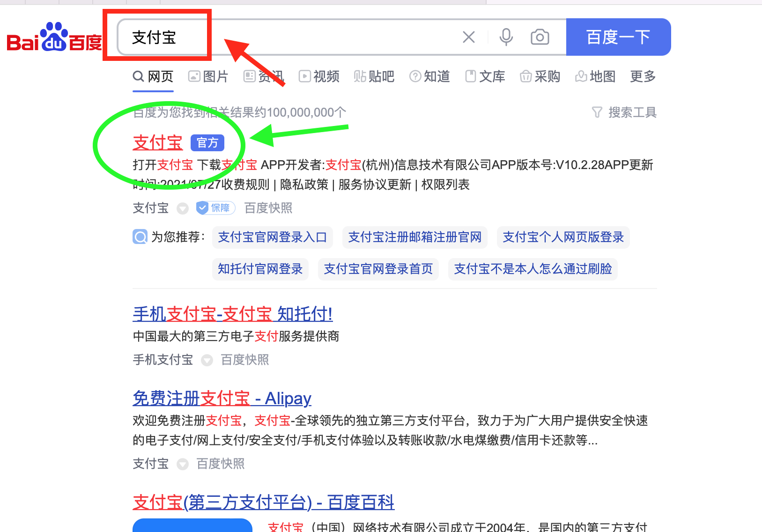Viewport: 762px width, 532px height.
Task: Select the 网页 tab
Action: (153, 76)
